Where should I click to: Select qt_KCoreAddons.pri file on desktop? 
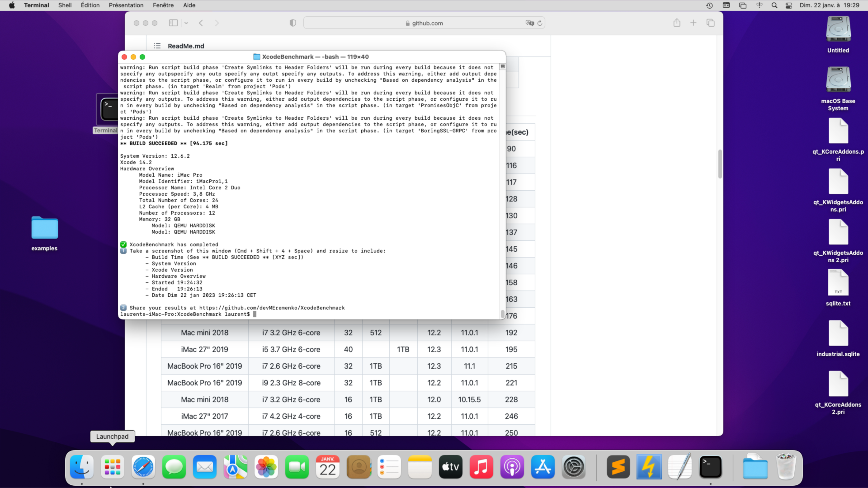838,140
